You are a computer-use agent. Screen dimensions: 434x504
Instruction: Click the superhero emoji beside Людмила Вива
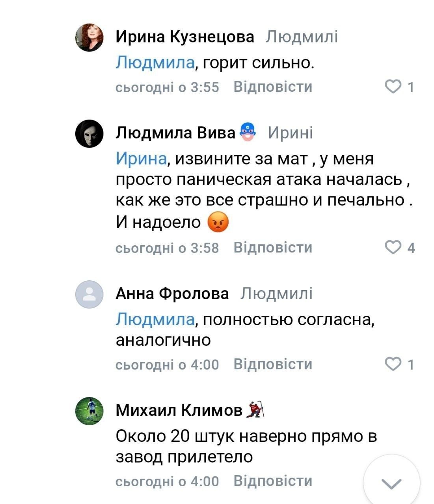pos(248,132)
